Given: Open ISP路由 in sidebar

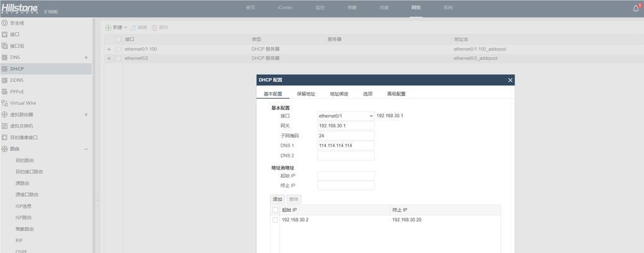Looking at the screenshot, I should (23, 217).
